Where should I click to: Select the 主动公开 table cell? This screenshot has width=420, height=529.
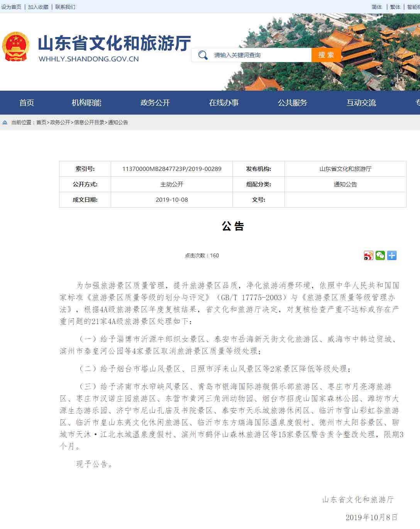[172, 184]
